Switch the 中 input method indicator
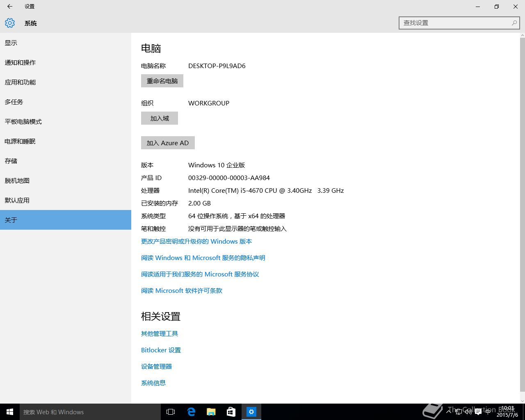 coord(488,412)
